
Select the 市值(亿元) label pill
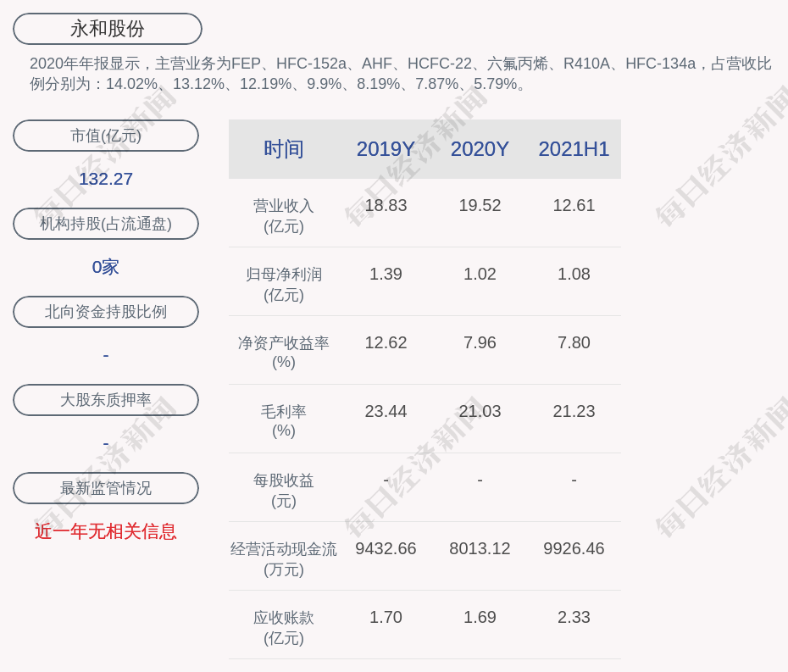tap(106, 136)
